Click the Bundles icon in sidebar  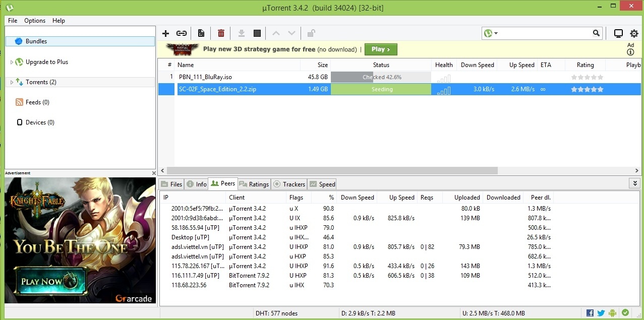pyautogui.click(x=19, y=41)
